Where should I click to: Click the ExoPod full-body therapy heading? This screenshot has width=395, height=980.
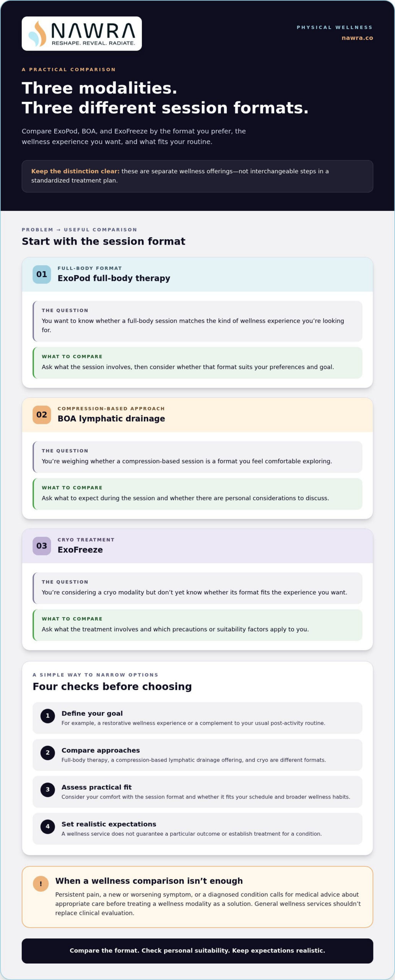coord(114,278)
